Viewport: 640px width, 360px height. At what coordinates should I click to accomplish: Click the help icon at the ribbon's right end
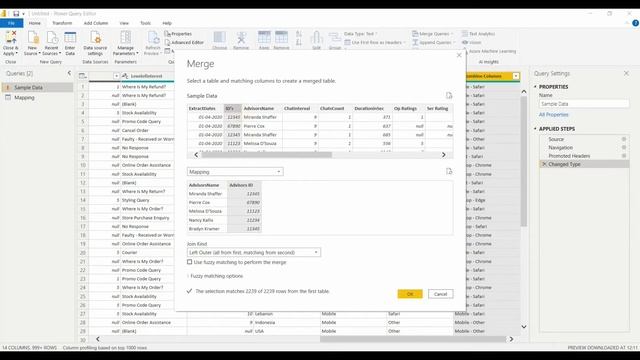coord(635,23)
